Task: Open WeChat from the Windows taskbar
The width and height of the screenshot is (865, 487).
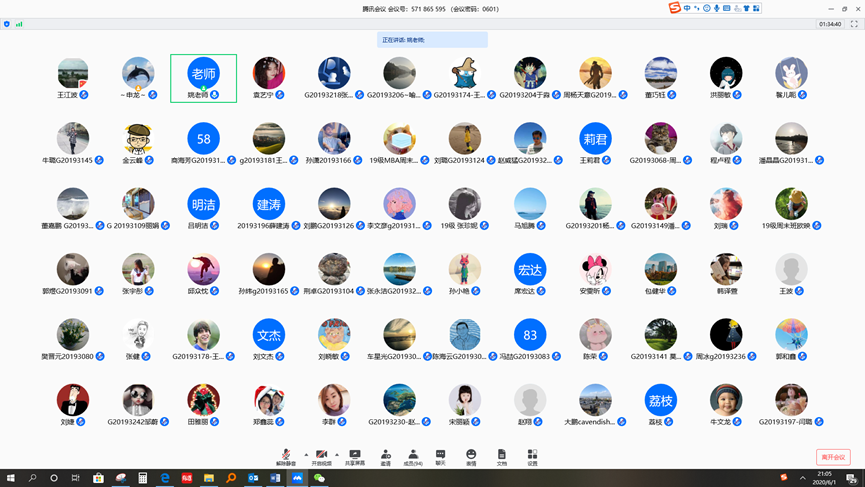Action: (319, 478)
